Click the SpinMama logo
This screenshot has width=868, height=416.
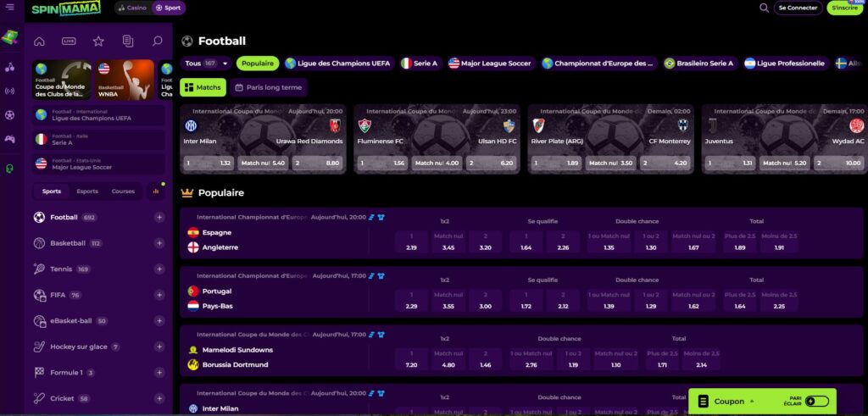pos(66,8)
